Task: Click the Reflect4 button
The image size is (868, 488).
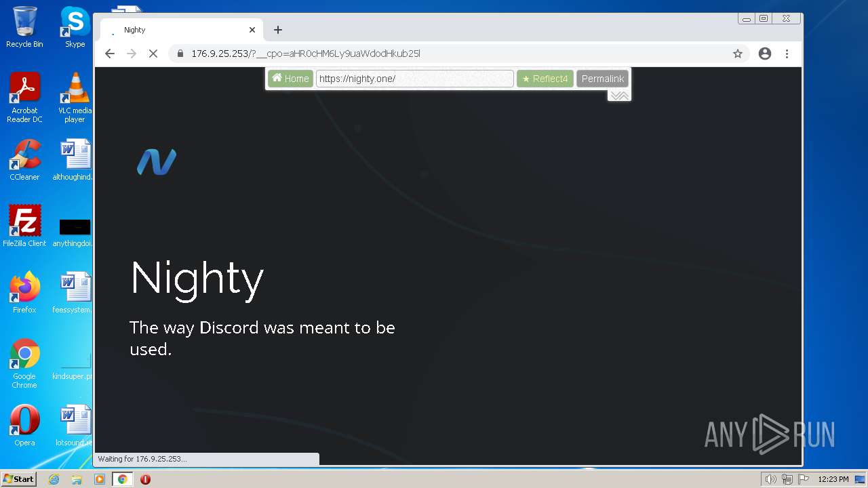Action: click(545, 79)
